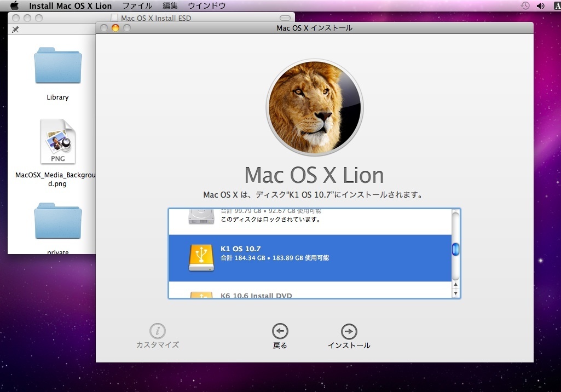Viewport: 561px width, 392px height.
Task: Toggle the Finder window toolbar pill button
Action: point(285,18)
